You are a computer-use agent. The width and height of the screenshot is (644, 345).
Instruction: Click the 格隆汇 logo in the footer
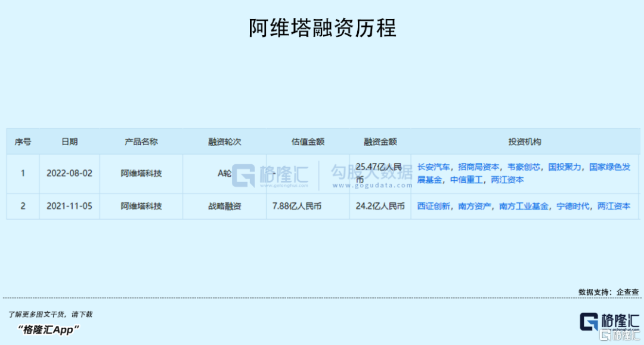click(609, 321)
